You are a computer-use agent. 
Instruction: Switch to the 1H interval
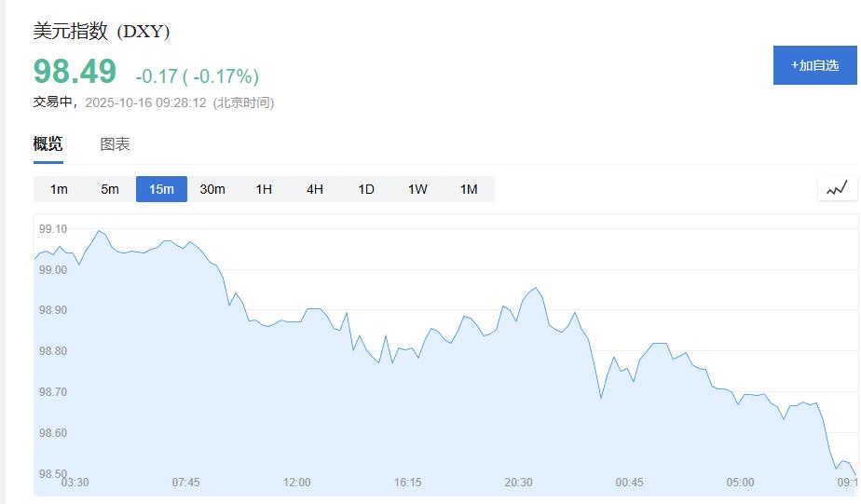(x=264, y=189)
